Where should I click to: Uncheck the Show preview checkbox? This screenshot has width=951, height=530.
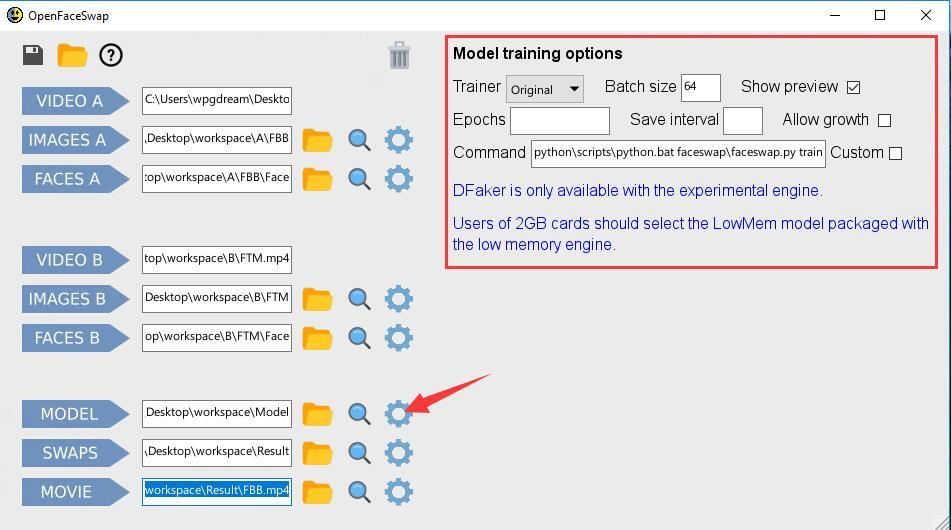(x=853, y=87)
